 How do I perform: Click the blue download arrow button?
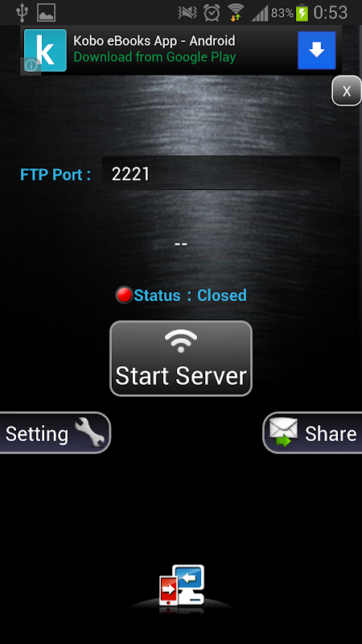click(316, 50)
